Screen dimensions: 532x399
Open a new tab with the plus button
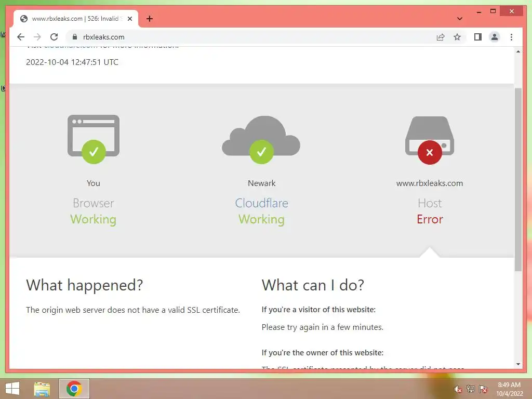[x=150, y=19]
